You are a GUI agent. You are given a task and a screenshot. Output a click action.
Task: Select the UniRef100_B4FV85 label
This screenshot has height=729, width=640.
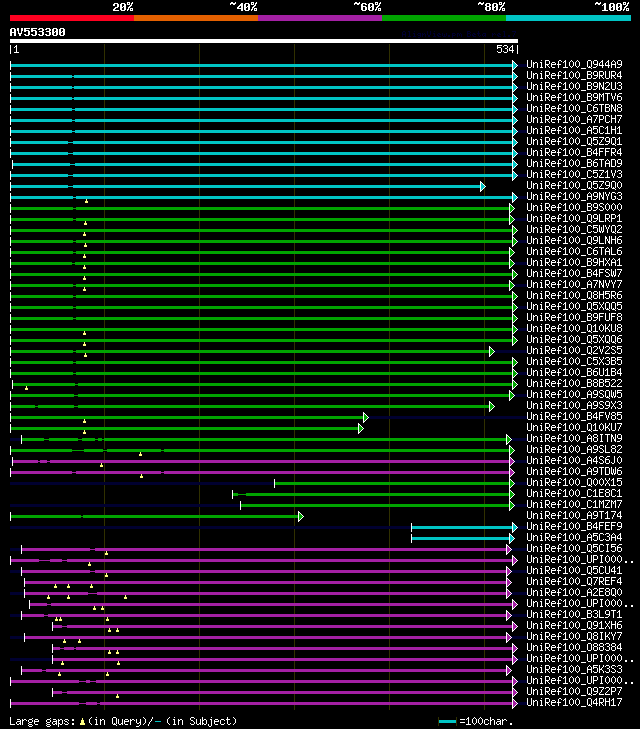[x=574, y=417]
